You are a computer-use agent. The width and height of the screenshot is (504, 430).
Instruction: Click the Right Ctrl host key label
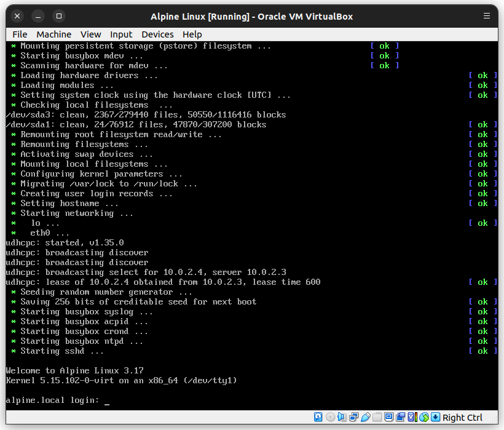462,418
